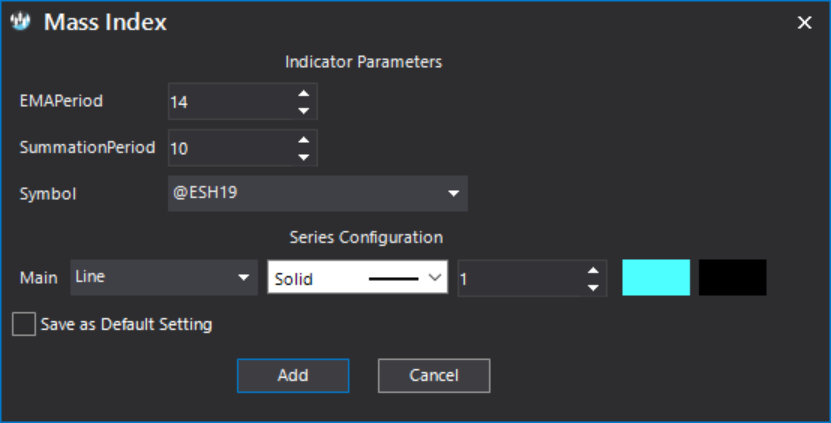Click the Cancel button
The height and width of the screenshot is (423, 831).
(x=434, y=375)
